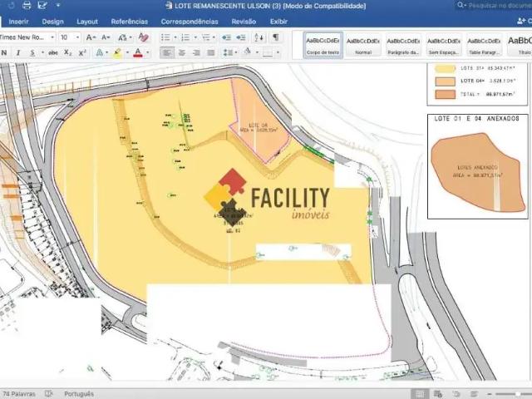The image size is (532, 399).
Task: Click the Print icon in title bar
Action: pos(27,5)
